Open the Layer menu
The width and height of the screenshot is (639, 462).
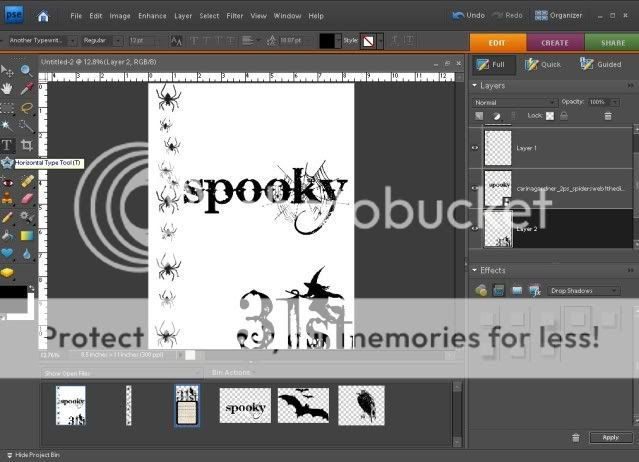coord(183,16)
